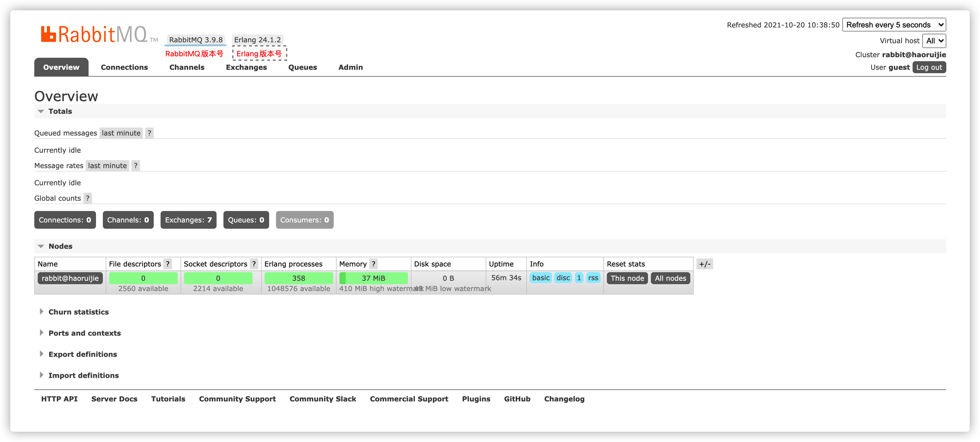Click the Queues: 0 count button
The image size is (980, 442).
[246, 220]
